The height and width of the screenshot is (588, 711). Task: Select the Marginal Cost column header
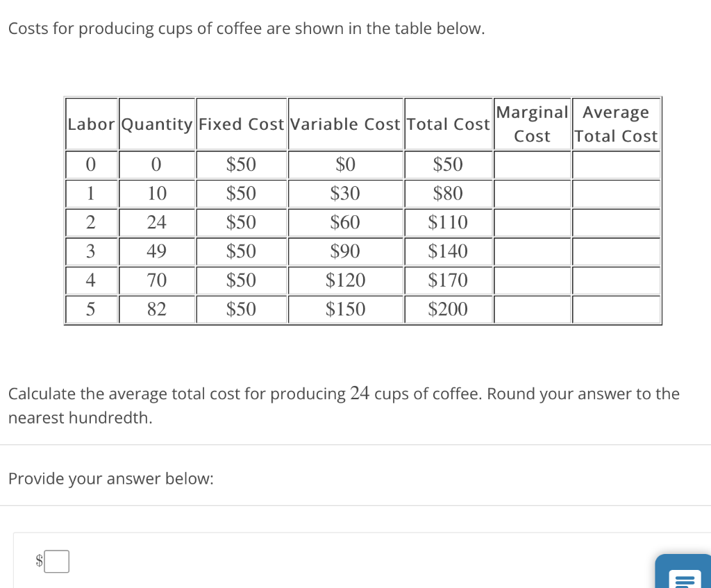tap(532, 124)
